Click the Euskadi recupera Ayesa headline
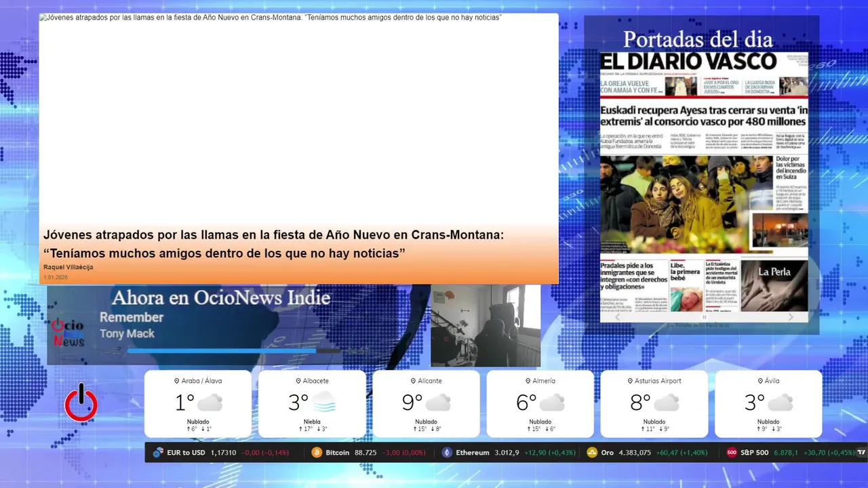 [704, 116]
